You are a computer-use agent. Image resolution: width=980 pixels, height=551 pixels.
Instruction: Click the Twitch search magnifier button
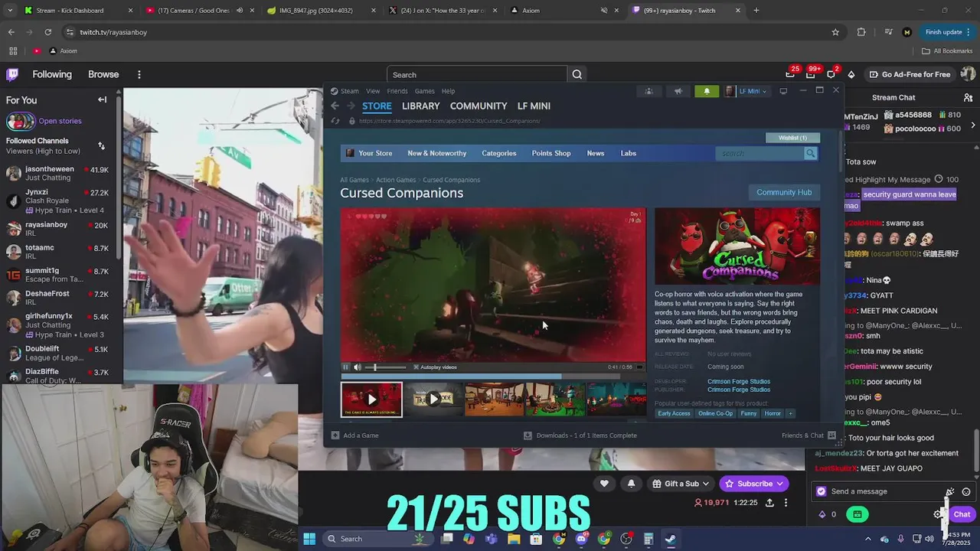click(x=577, y=74)
